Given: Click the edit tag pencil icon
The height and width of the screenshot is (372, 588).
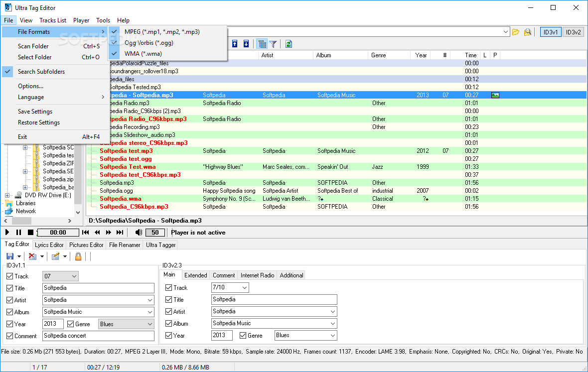Looking at the screenshot, I should [x=55, y=256].
